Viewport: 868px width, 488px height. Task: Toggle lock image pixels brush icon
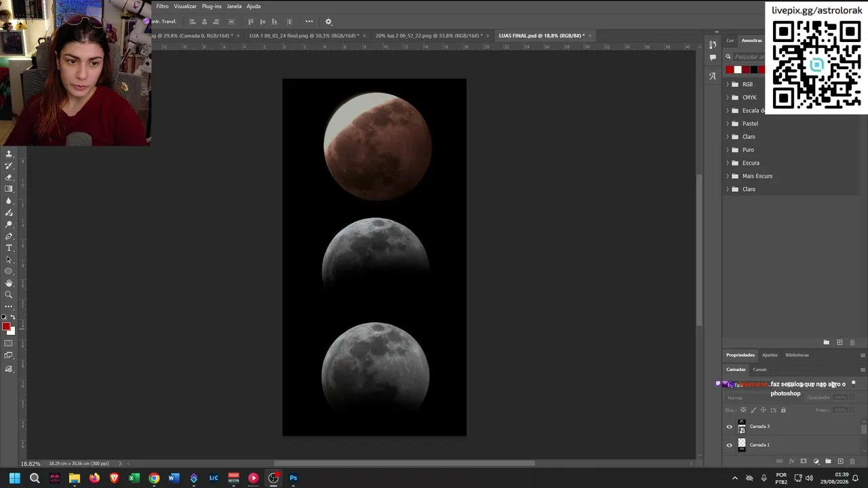click(x=753, y=410)
